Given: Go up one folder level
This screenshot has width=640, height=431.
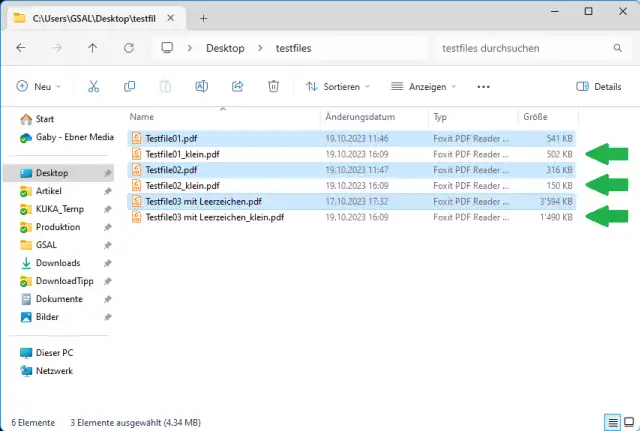Looking at the screenshot, I should tap(93, 48).
